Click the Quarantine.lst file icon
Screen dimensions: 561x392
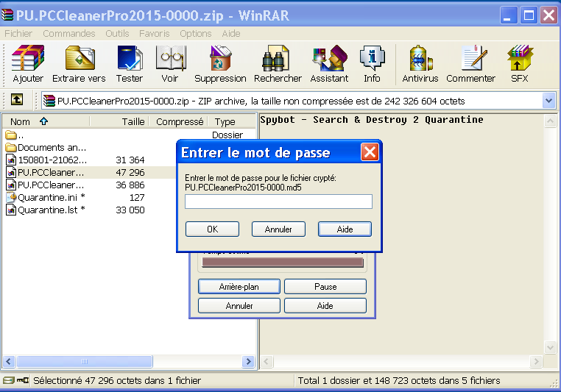(x=12, y=210)
